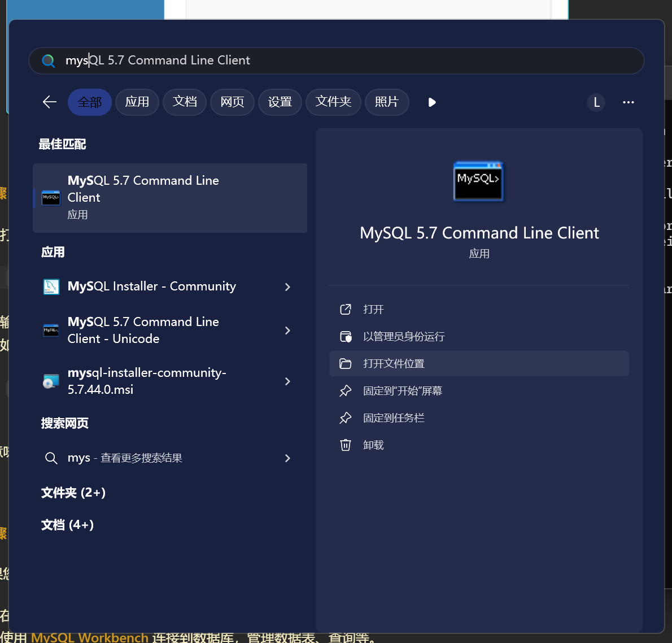Switch to the 应用 filter tab
The image size is (672, 643).
point(137,102)
